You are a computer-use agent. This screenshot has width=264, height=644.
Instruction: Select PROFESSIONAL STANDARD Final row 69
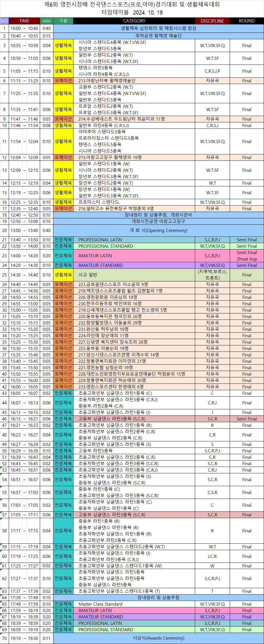pyautogui.click(x=132, y=630)
